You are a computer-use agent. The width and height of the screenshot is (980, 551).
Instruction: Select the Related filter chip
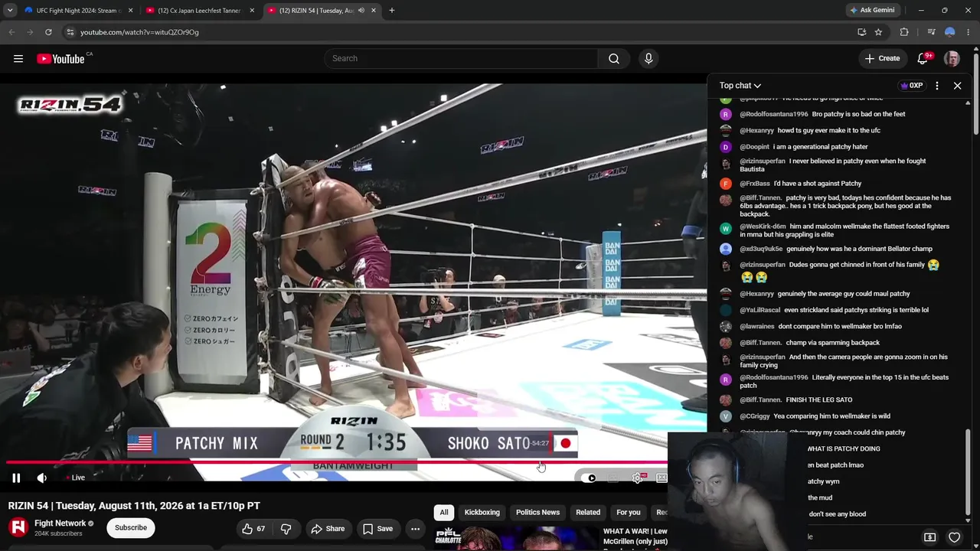point(588,513)
